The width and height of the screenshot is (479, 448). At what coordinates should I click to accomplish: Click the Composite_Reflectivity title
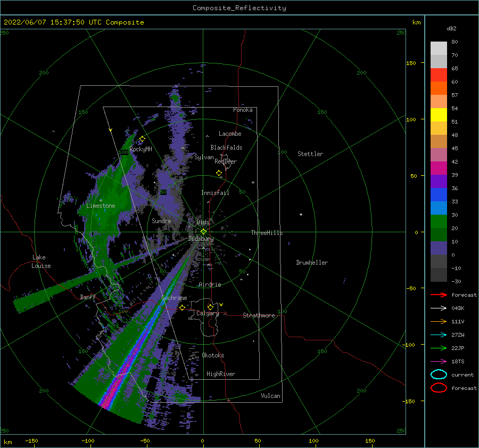(x=239, y=8)
